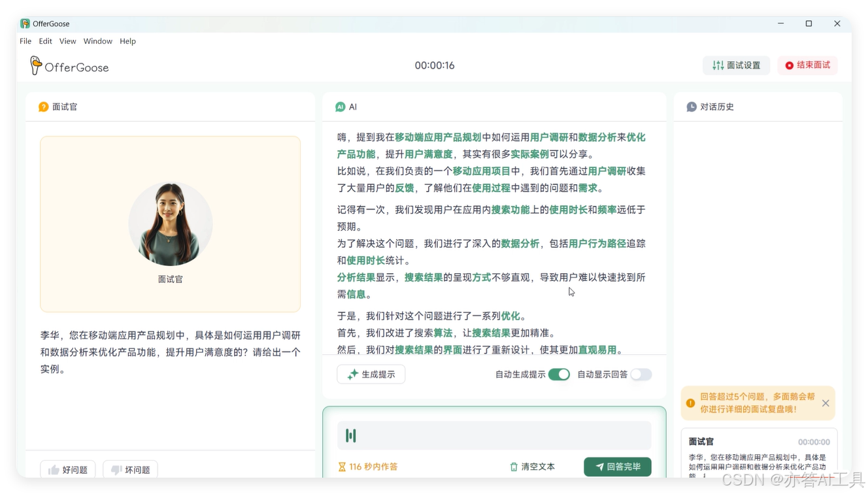Click the 坏问题 thumbs-down button

(x=130, y=469)
